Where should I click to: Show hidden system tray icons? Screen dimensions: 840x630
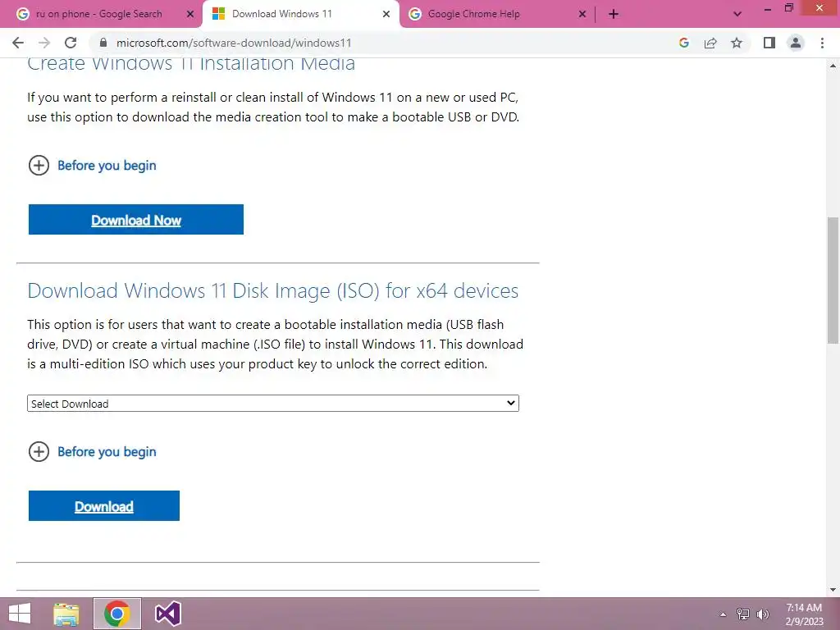(x=723, y=614)
